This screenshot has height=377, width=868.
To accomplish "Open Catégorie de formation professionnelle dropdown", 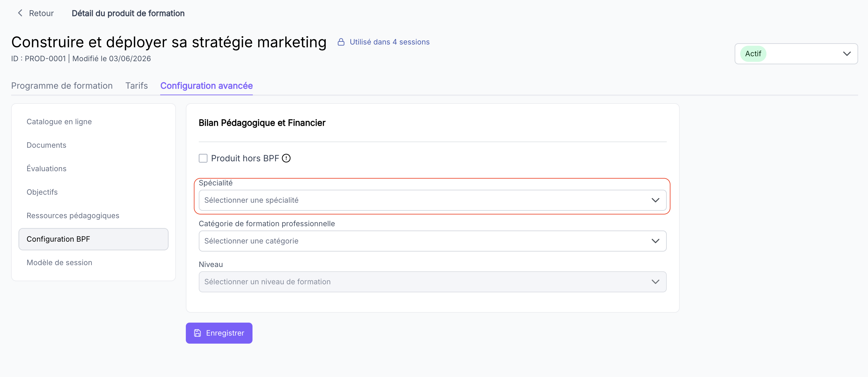I will 432,241.
